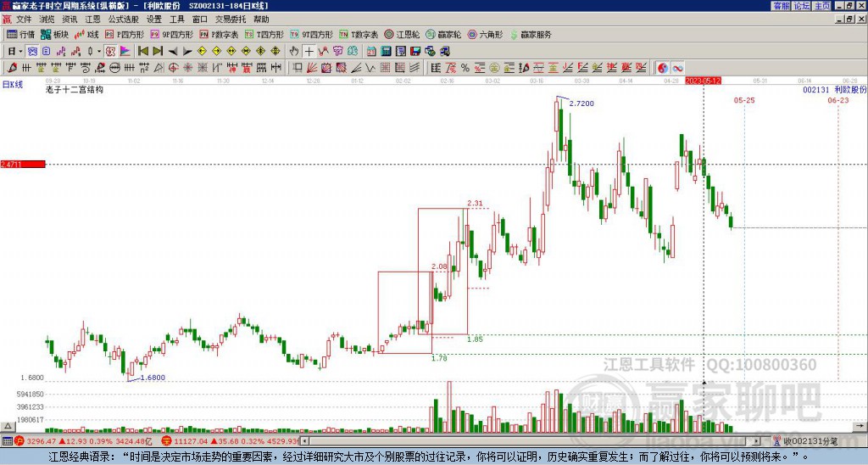Open the 设置 menu
The image size is (868, 465).
(x=154, y=20)
